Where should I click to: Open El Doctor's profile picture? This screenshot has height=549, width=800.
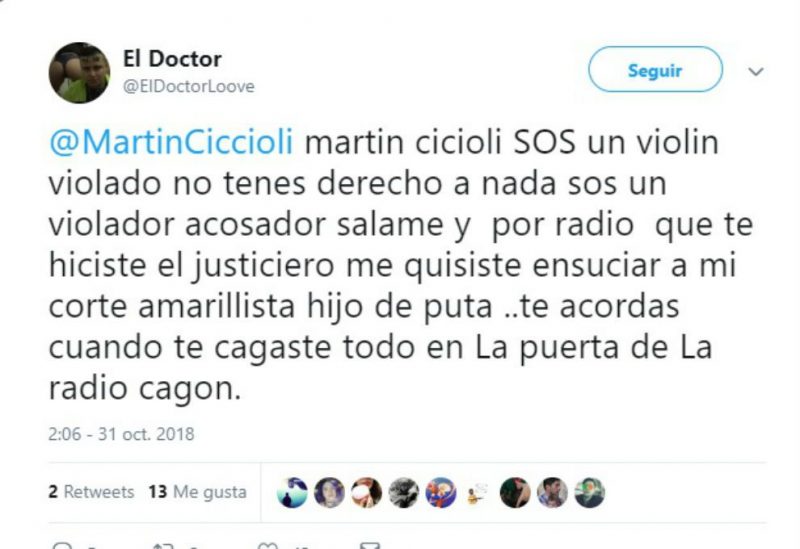click(79, 72)
